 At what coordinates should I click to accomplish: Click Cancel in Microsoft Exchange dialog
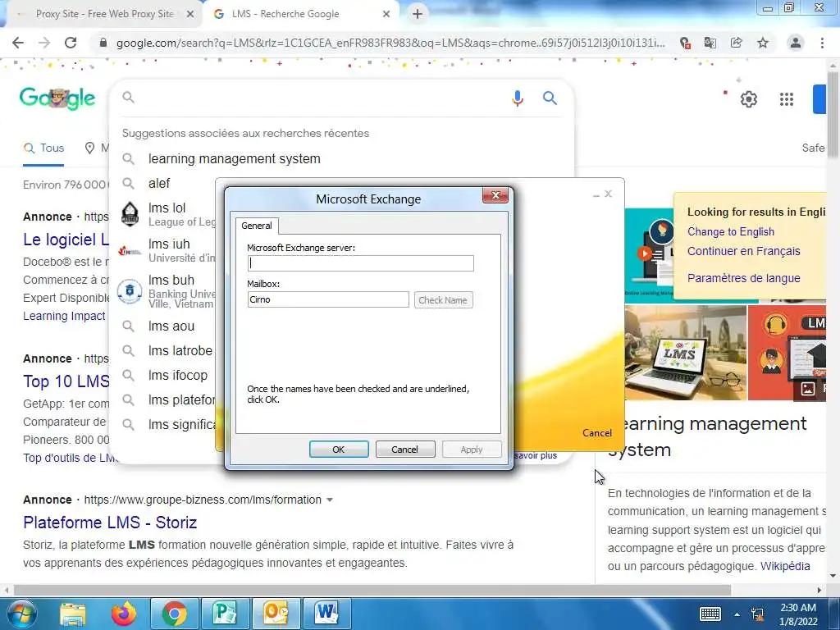pyautogui.click(x=405, y=450)
